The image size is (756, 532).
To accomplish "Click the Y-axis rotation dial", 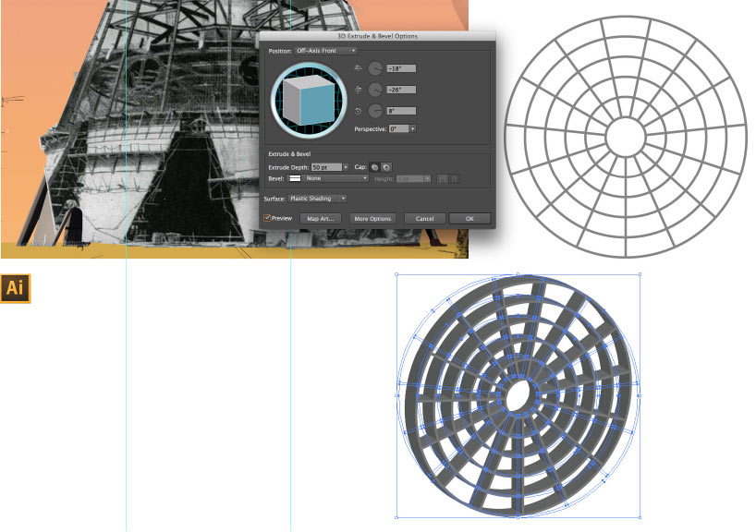I will coord(374,90).
